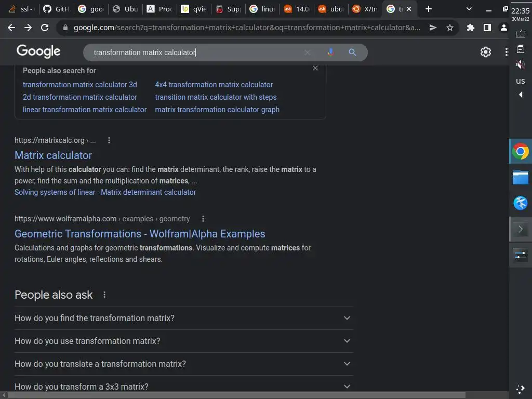Open the clock showing 22:35
Image resolution: width=532 pixels, height=399 pixels.
click(x=520, y=11)
